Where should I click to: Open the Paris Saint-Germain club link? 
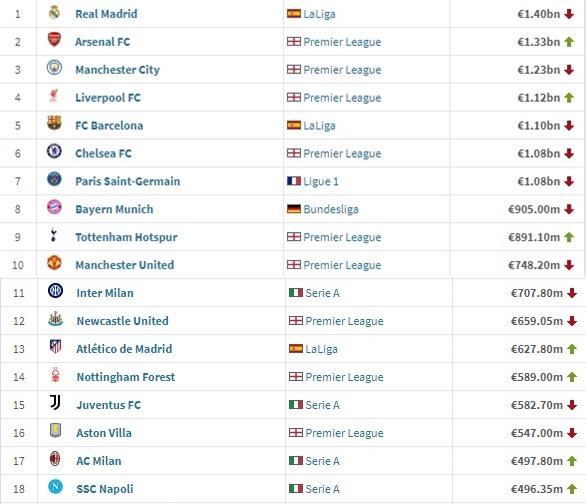(x=128, y=182)
